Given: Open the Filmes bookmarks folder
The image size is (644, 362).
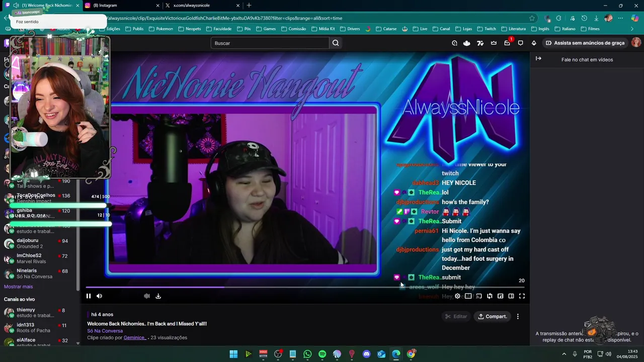Looking at the screenshot, I should (x=590, y=29).
